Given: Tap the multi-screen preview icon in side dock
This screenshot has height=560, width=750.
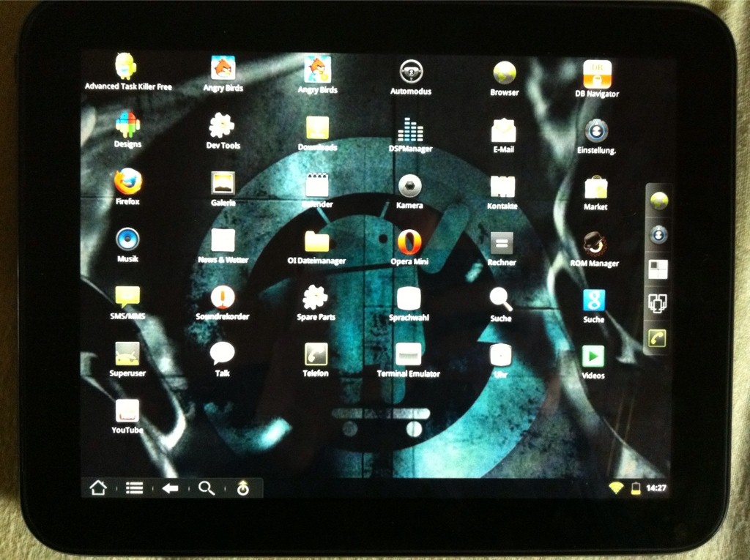Looking at the screenshot, I should tap(658, 303).
